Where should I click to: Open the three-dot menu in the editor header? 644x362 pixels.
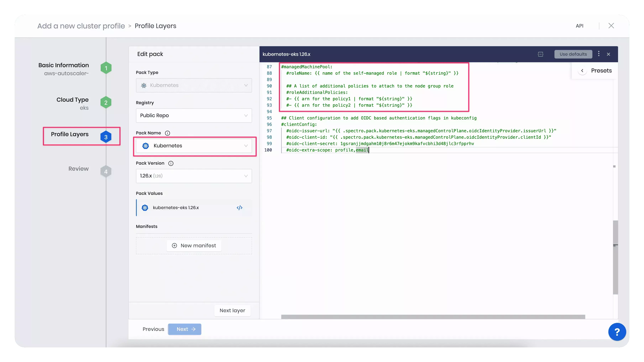click(599, 54)
